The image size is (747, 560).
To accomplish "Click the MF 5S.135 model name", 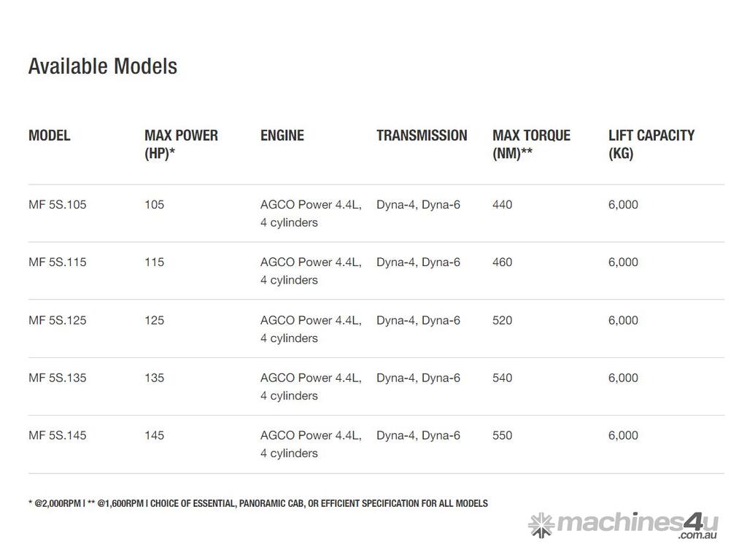I will point(58,378).
